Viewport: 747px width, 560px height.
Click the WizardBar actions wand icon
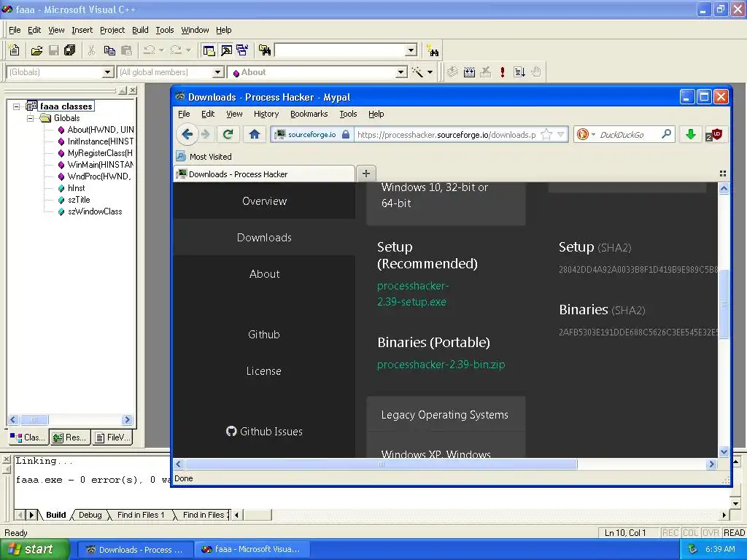[417, 72]
